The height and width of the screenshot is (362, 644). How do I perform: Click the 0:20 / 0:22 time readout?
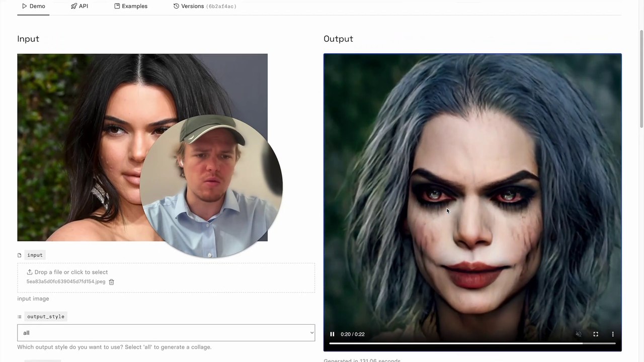pyautogui.click(x=353, y=334)
